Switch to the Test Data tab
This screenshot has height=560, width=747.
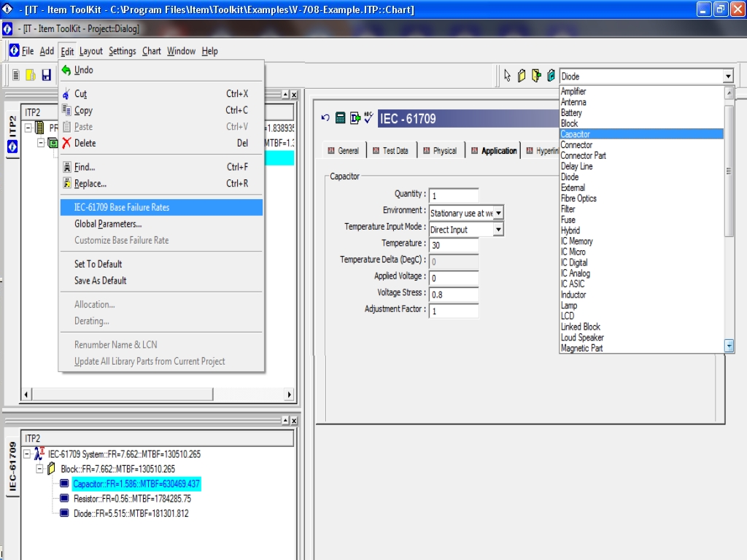tap(391, 150)
